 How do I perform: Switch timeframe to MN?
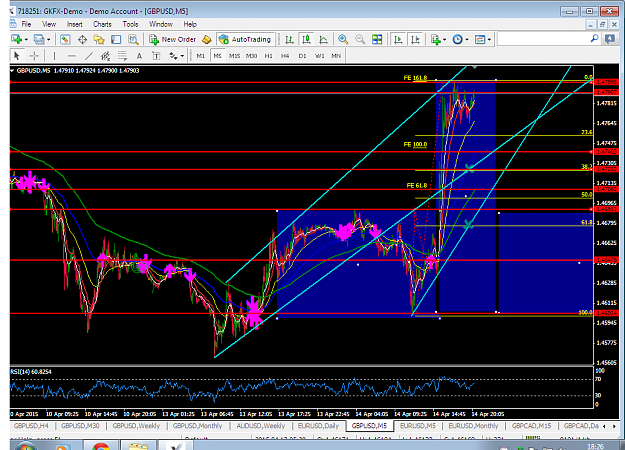coord(336,56)
